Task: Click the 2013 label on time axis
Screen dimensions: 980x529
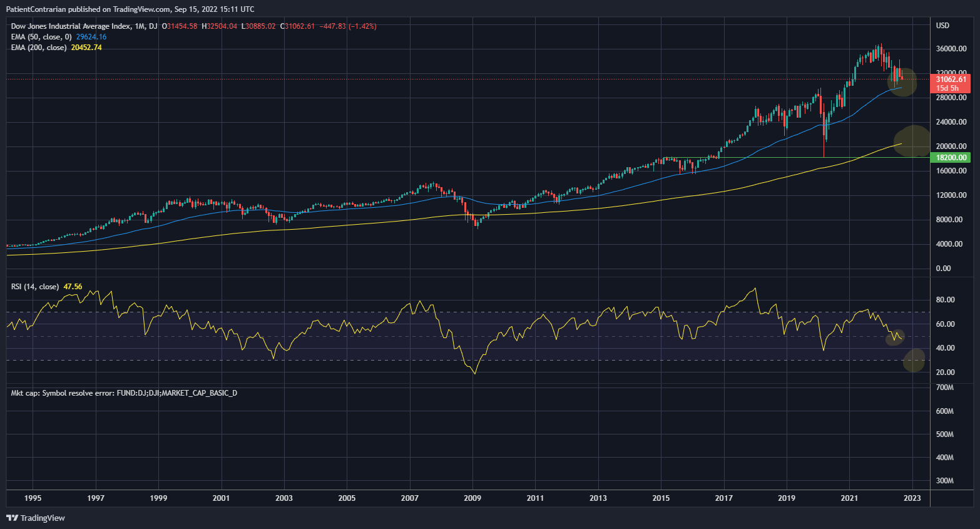Action: (x=598, y=498)
